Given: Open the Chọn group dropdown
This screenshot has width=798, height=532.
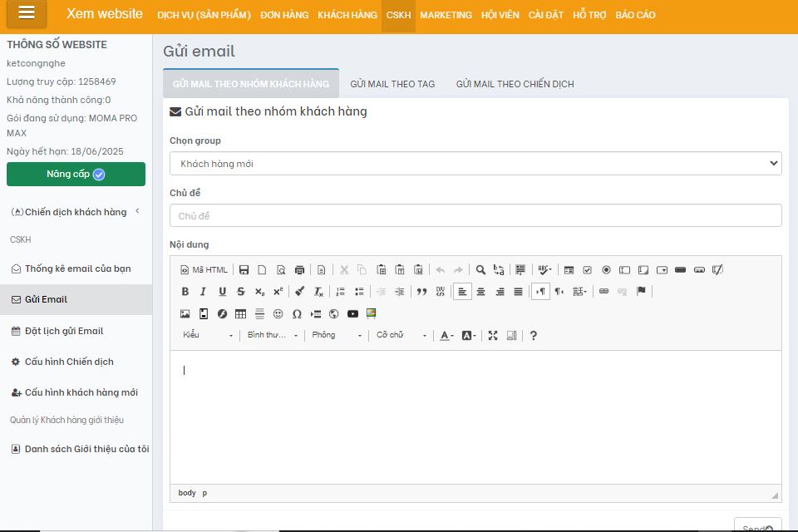Looking at the screenshot, I should click(x=475, y=164).
